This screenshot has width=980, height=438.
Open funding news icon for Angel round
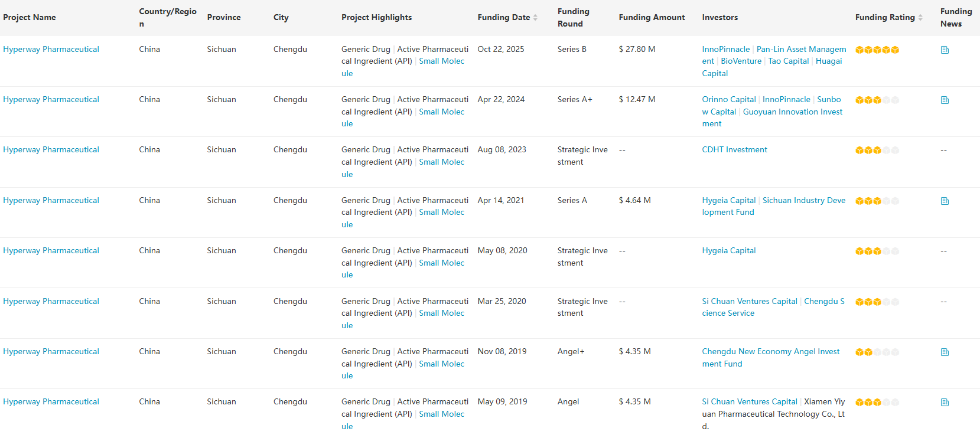pyautogui.click(x=945, y=403)
